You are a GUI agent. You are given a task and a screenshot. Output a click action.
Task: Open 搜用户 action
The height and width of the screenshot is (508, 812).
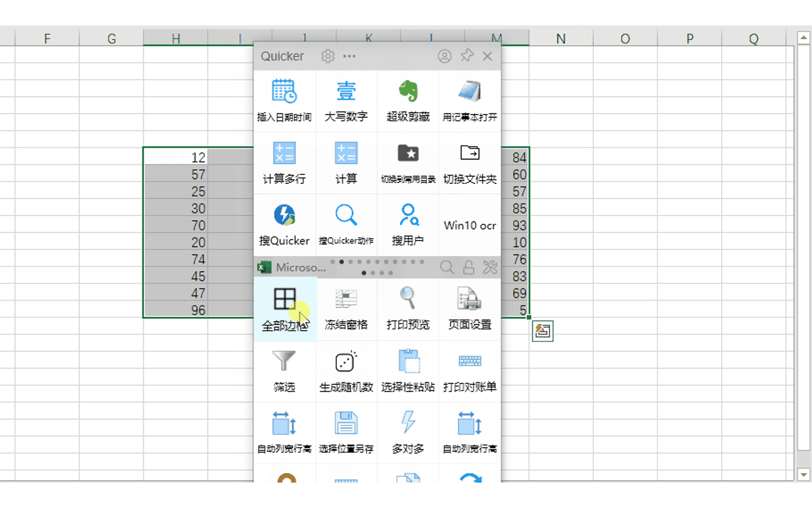click(408, 226)
